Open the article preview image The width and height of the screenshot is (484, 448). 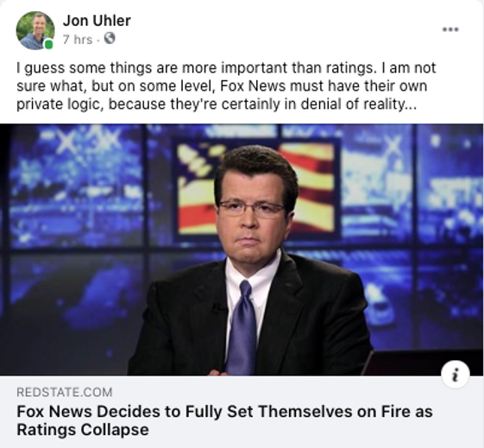click(242, 249)
